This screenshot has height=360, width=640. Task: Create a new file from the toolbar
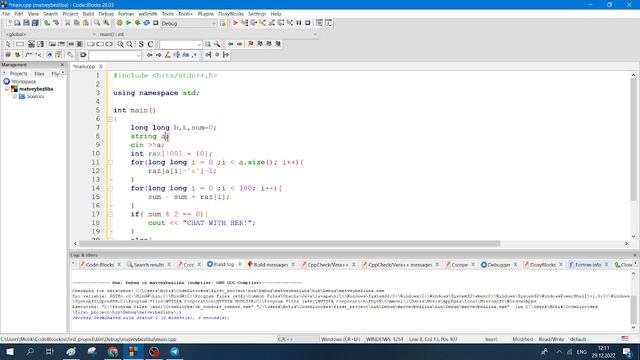(9, 23)
